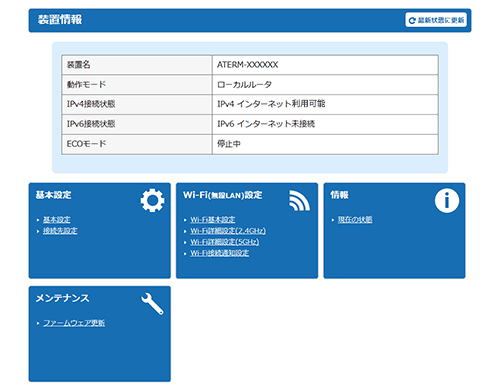The image size is (500, 385).
Task: Click the ECOモード row label
Action: tap(86, 144)
